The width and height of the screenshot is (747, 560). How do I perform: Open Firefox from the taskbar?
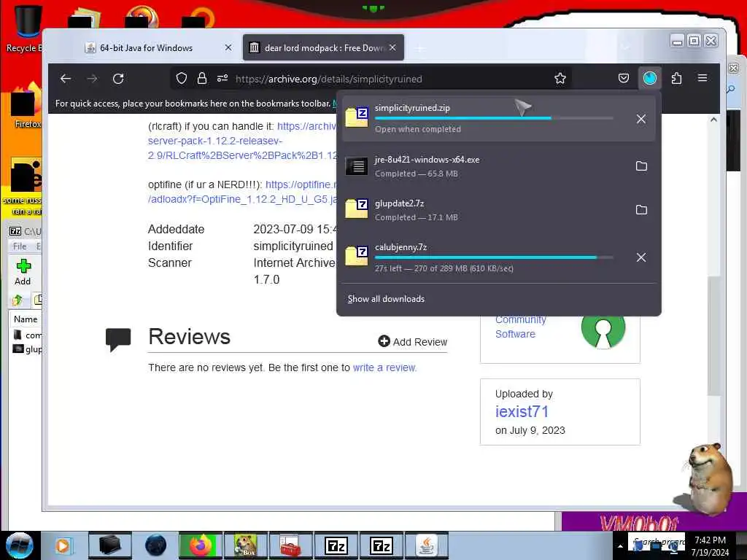tap(200, 545)
